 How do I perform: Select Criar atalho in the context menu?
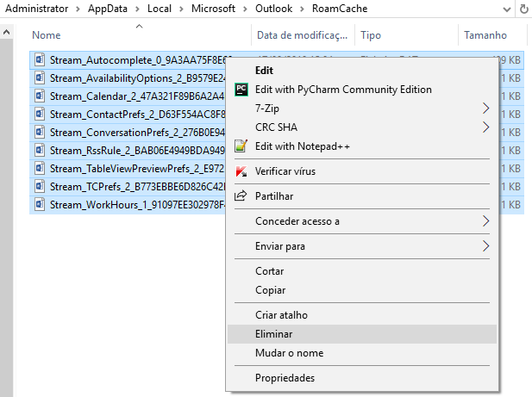click(362, 315)
